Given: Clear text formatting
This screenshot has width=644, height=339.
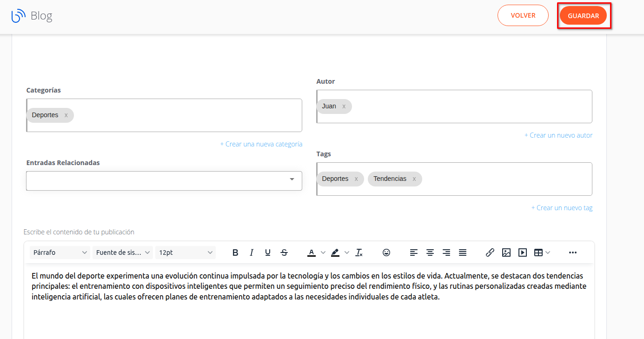Looking at the screenshot, I should (359, 253).
